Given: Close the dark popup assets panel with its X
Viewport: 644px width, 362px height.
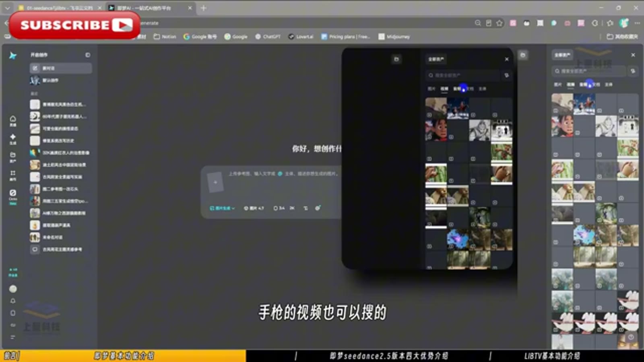Looking at the screenshot, I should 507,59.
